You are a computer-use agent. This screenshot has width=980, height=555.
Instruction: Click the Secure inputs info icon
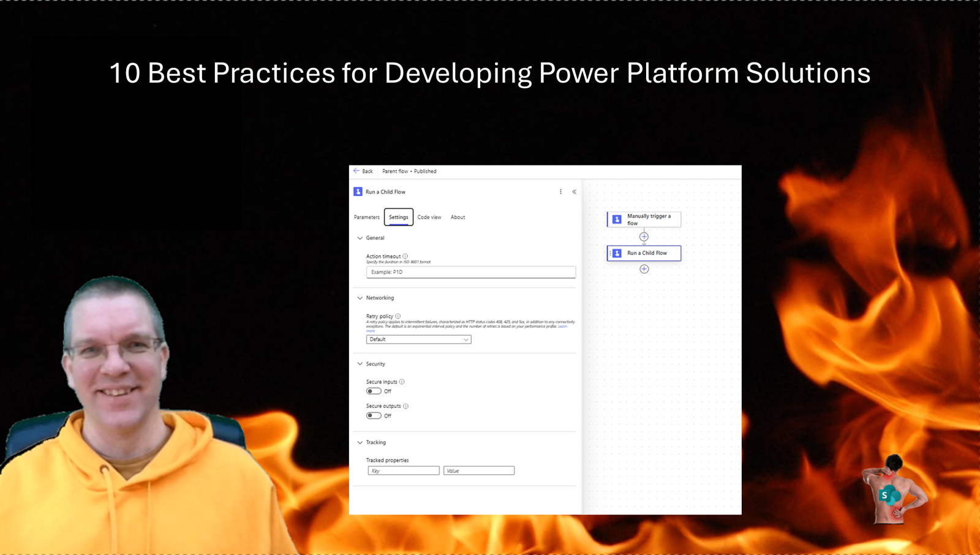pyautogui.click(x=402, y=382)
